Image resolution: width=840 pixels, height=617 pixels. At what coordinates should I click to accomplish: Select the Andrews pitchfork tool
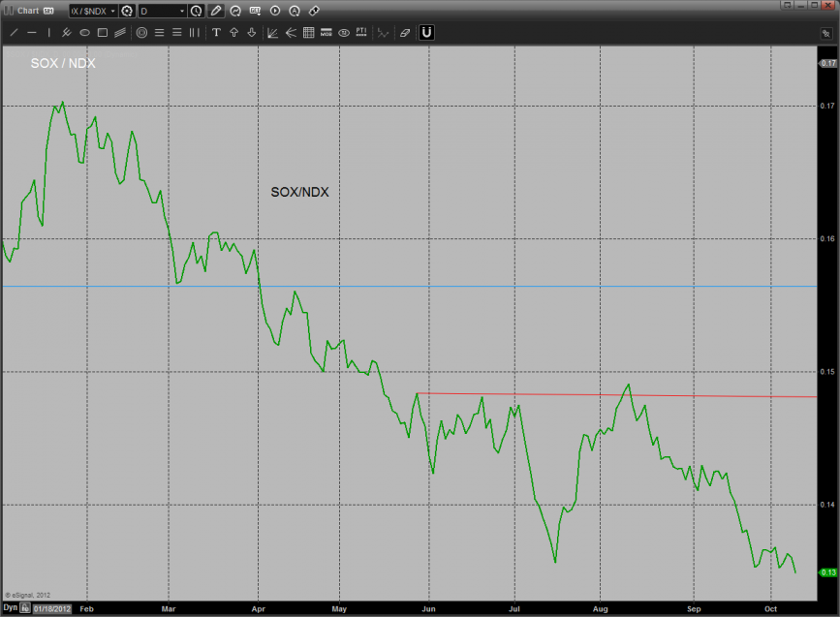pyautogui.click(x=67, y=33)
